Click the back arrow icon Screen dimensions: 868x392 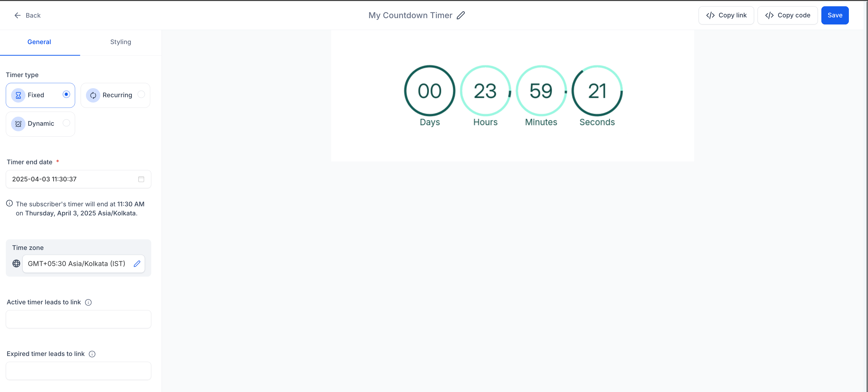tap(18, 15)
